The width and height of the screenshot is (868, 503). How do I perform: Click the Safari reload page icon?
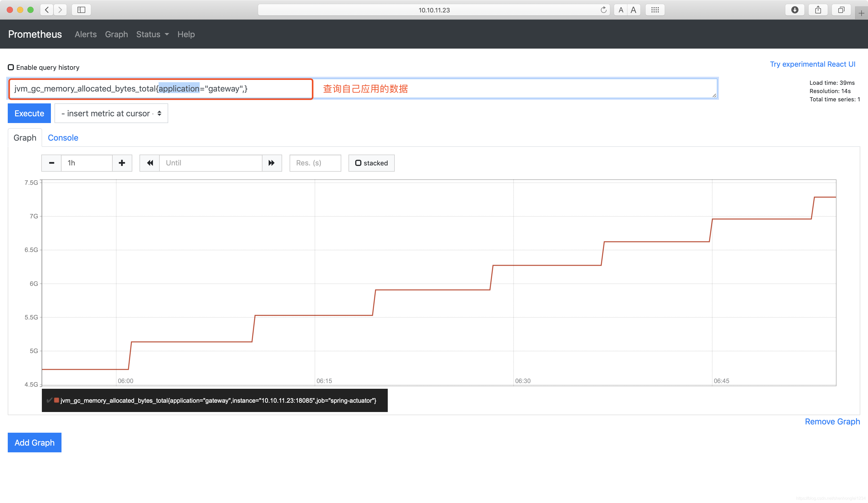click(603, 10)
